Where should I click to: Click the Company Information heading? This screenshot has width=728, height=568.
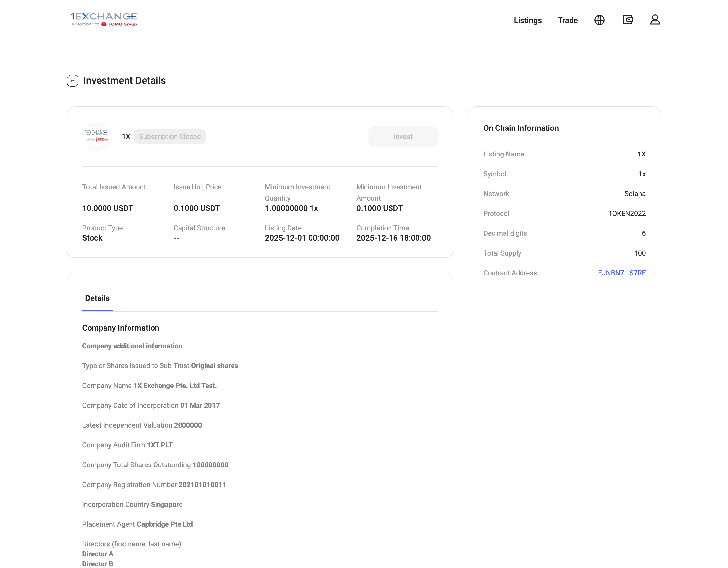120,328
